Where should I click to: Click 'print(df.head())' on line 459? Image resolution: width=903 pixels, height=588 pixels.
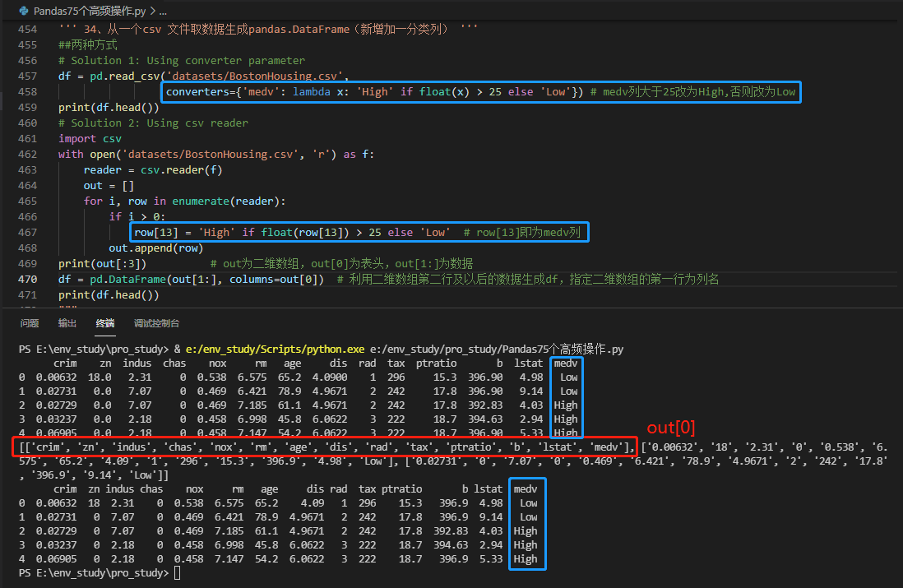click(109, 107)
